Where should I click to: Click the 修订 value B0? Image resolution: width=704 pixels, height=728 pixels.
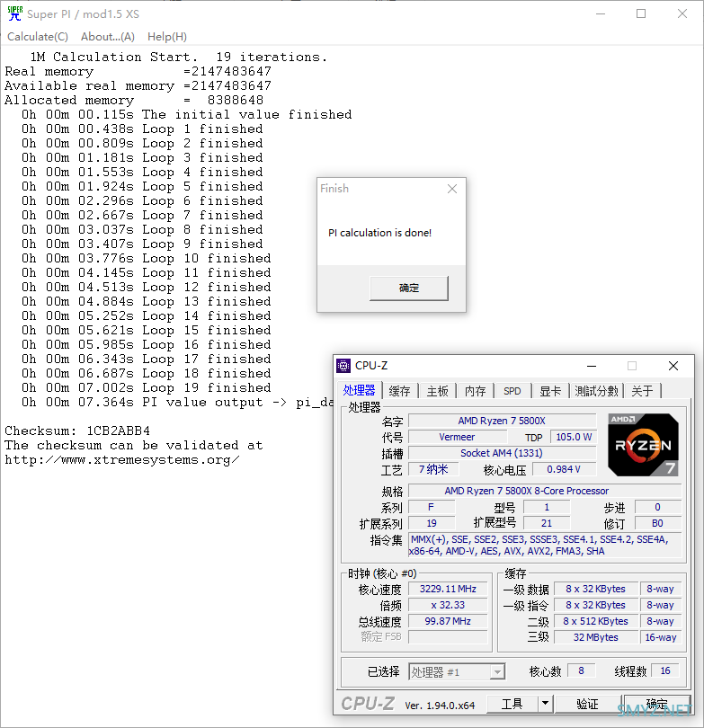point(657,523)
